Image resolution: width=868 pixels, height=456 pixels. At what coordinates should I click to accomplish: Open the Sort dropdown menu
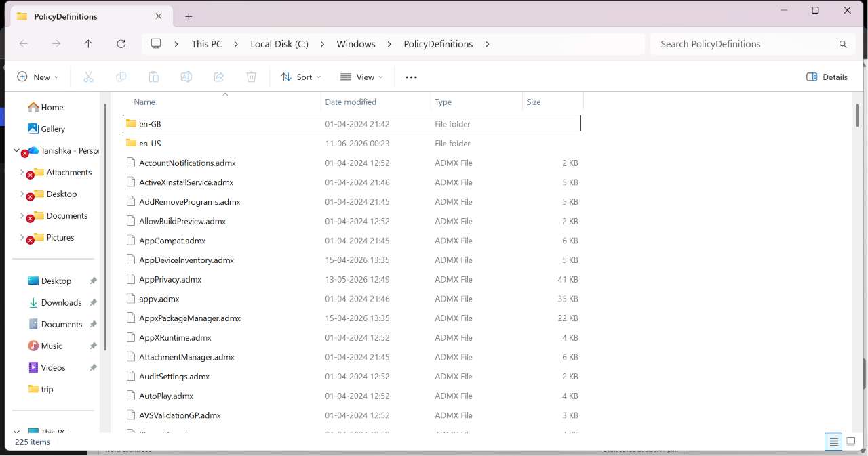[301, 77]
